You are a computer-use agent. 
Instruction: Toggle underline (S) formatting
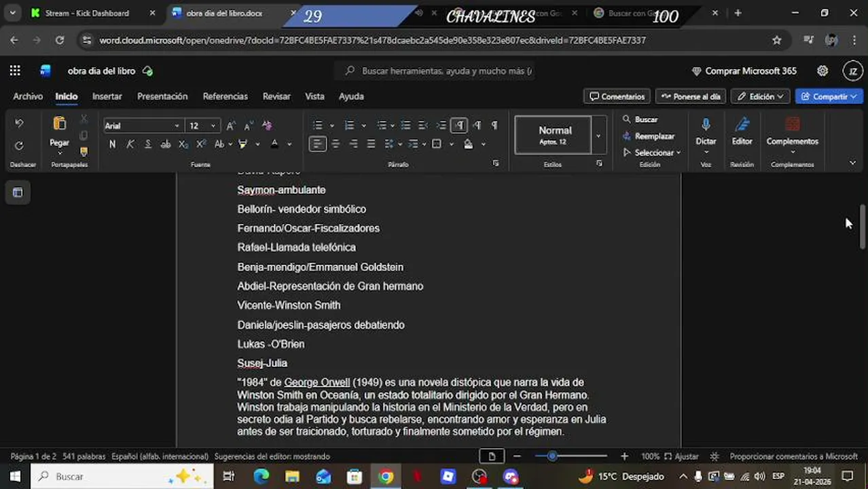pyautogui.click(x=148, y=144)
